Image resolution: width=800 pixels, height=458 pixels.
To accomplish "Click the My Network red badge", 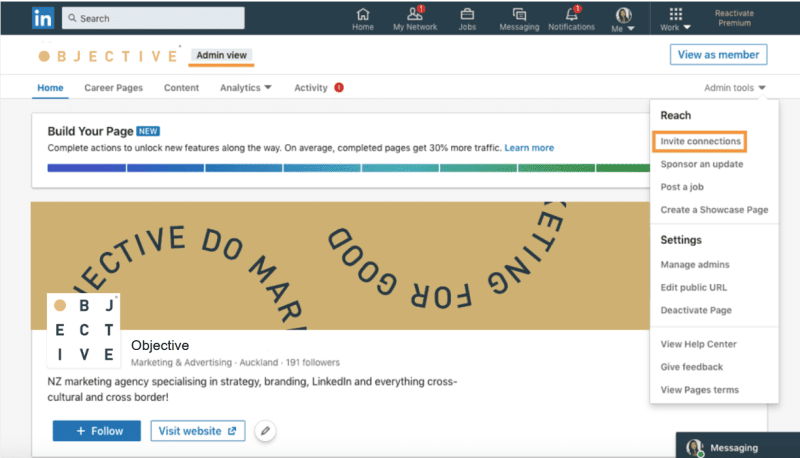I will (421, 9).
